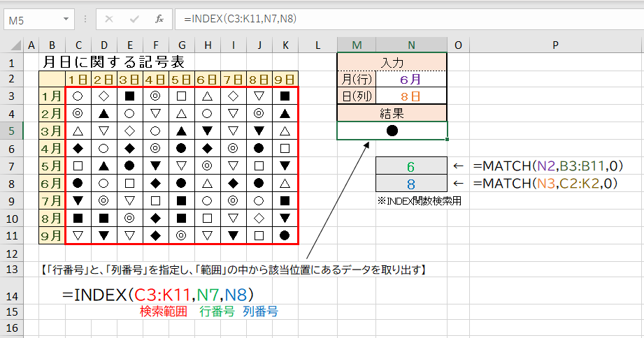
Task: Click cell N2 containing 6月
Action: point(412,79)
